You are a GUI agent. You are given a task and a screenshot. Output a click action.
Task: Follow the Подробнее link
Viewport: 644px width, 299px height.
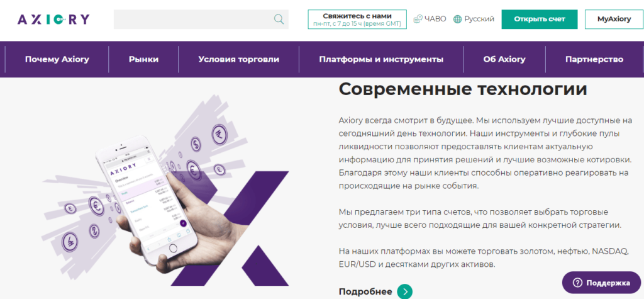click(365, 291)
